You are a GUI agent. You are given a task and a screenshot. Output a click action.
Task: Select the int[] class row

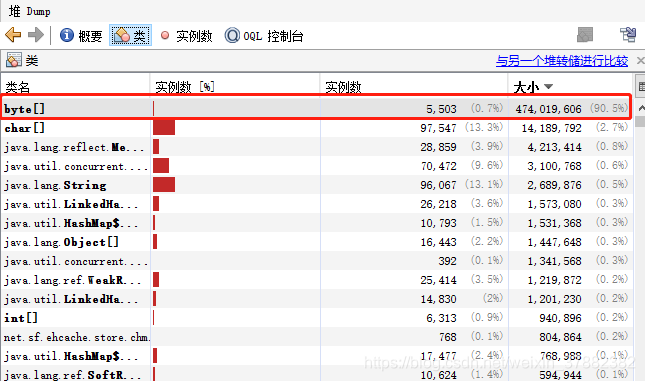317,318
